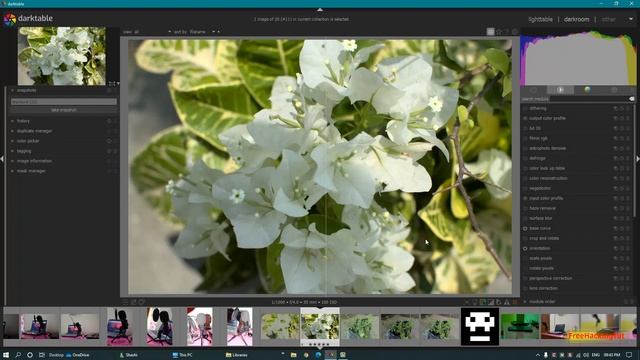Viewport: 640px width, 360px height.
Task: Expand the module order section
Action: pos(542,302)
